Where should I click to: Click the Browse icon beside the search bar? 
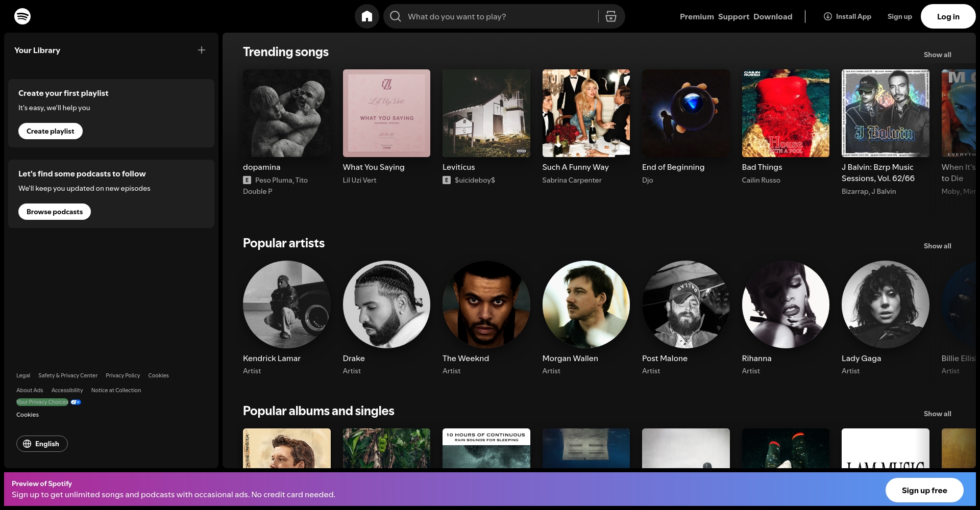pyautogui.click(x=611, y=16)
